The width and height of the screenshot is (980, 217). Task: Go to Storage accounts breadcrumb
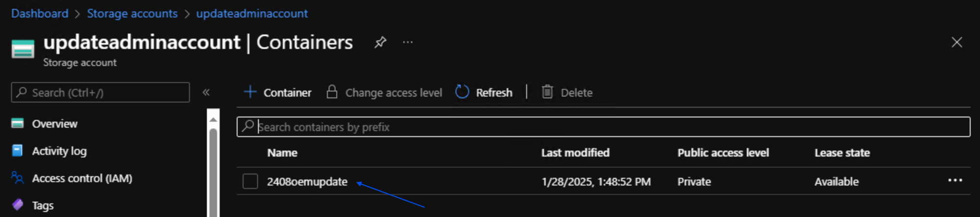tap(132, 14)
